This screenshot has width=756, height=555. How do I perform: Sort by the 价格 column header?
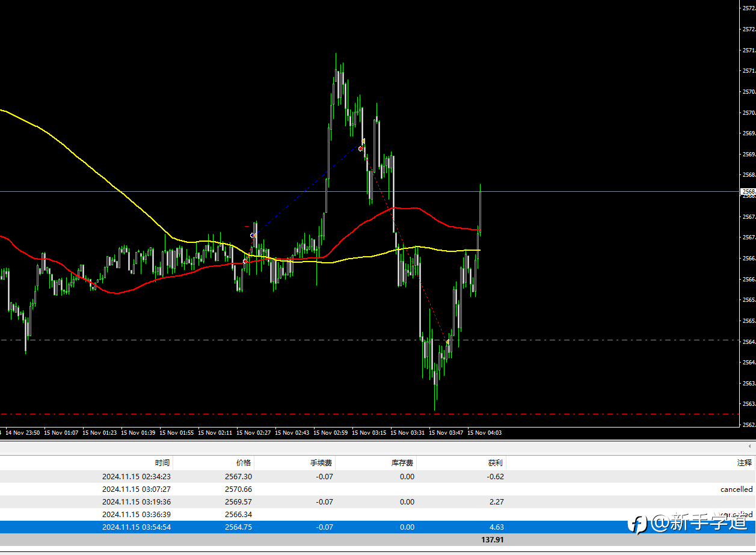pos(244,463)
